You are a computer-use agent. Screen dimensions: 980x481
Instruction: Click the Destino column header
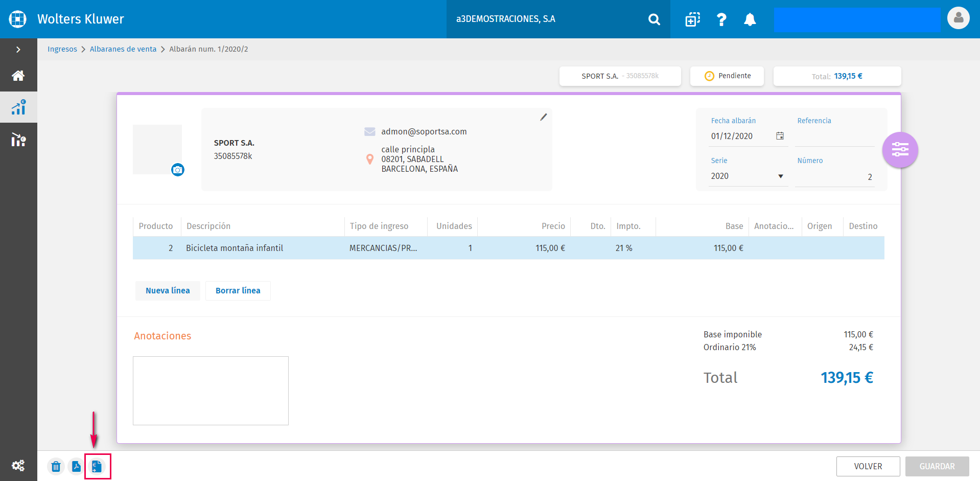(863, 226)
